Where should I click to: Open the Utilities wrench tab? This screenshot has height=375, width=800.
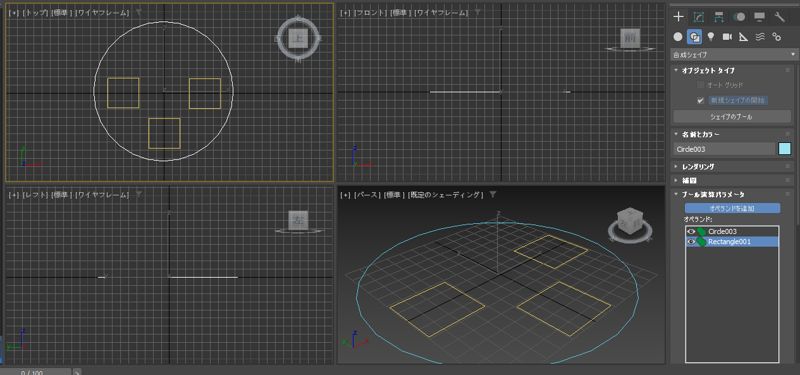coord(780,17)
